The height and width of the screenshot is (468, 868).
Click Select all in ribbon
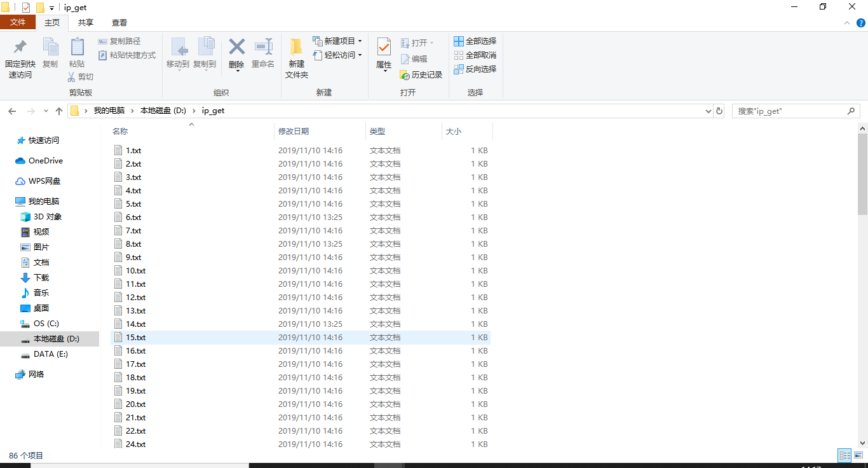(x=475, y=41)
